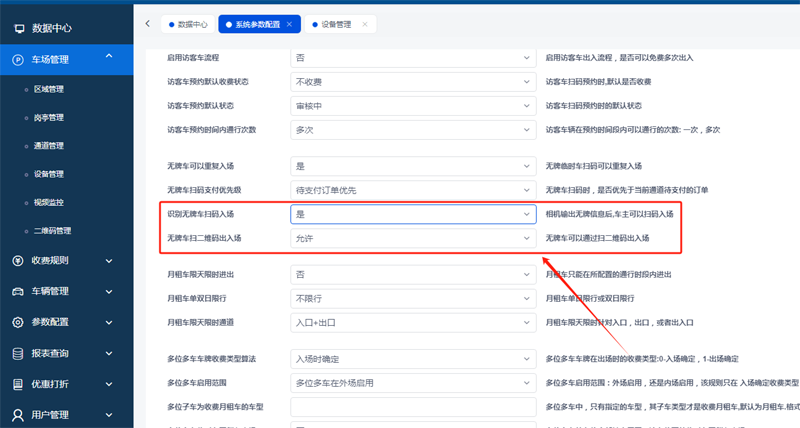The height and width of the screenshot is (428, 800).
Task: Expand the 参数配置 menu chevron
Action: (x=109, y=323)
